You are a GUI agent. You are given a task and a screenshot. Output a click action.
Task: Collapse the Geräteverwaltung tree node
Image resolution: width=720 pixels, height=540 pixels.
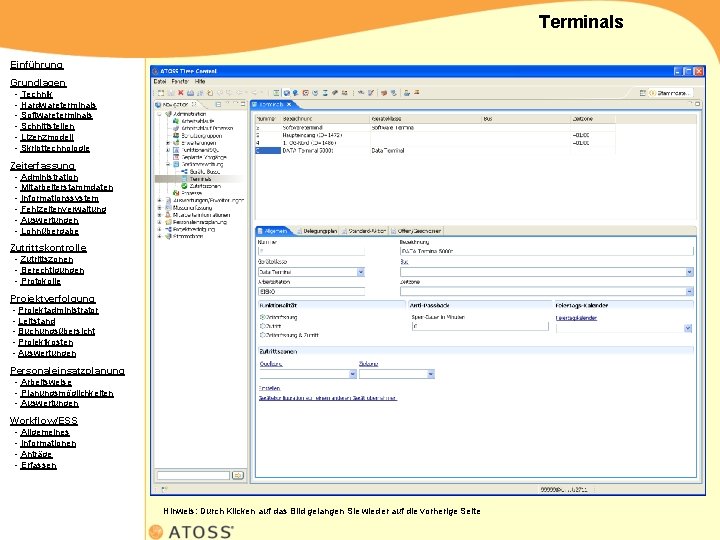[168, 164]
